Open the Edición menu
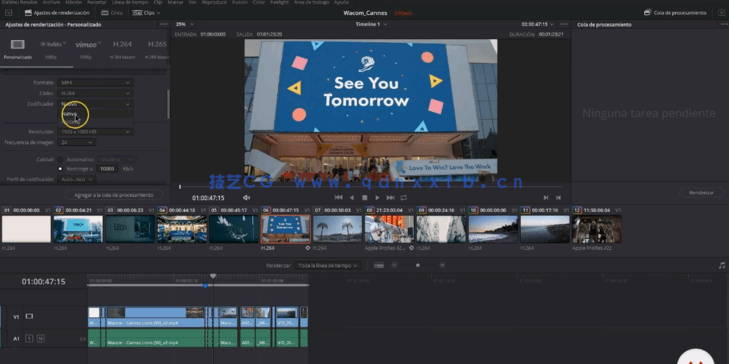 (x=73, y=2)
